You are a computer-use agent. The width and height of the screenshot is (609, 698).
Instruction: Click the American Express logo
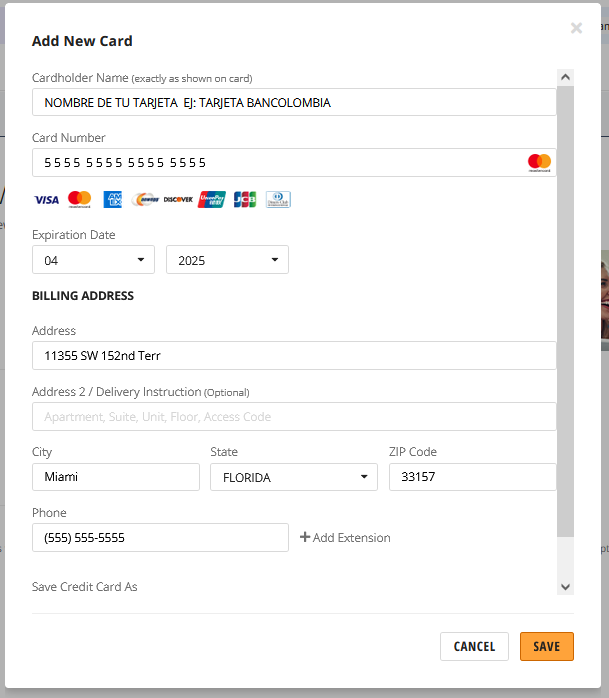(113, 199)
